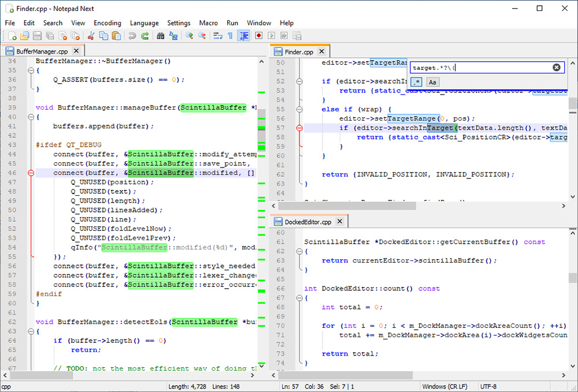Cut selection with the scissors icon
The image size is (578, 392).
pyautogui.click(x=91, y=36)
